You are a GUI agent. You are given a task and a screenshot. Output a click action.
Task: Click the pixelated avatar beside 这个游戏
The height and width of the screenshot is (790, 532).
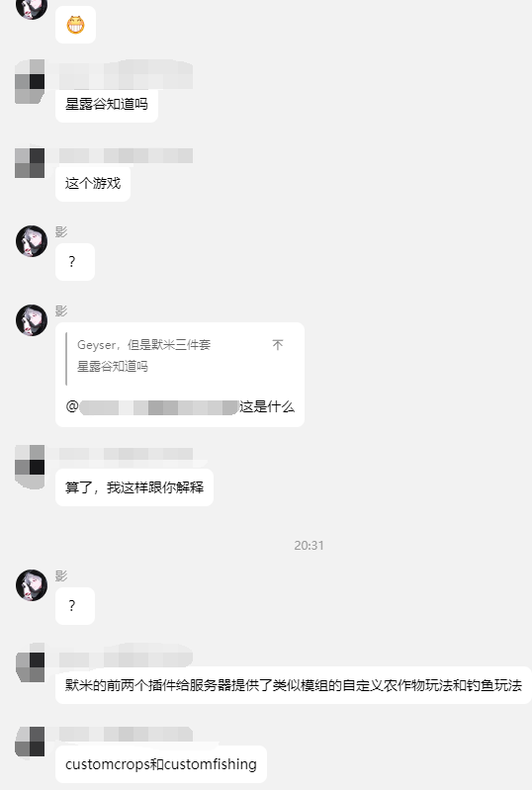(30, 163)
